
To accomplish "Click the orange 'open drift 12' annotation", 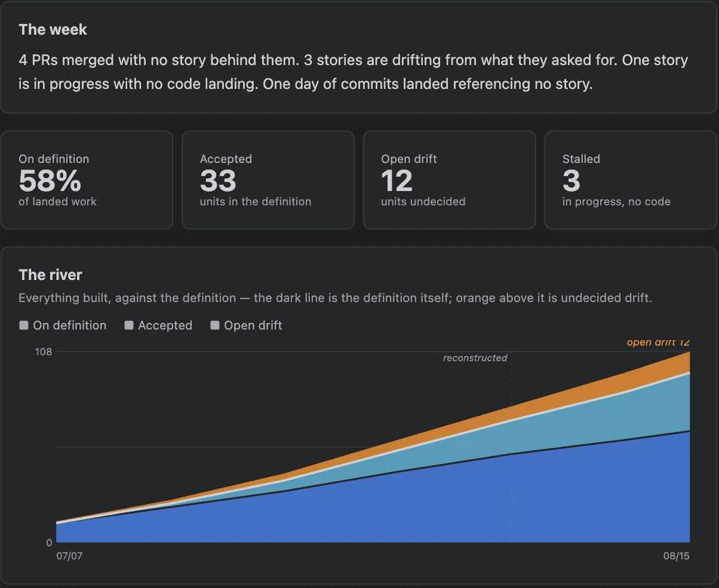I will pyautogui.click(x=658, y=343).
